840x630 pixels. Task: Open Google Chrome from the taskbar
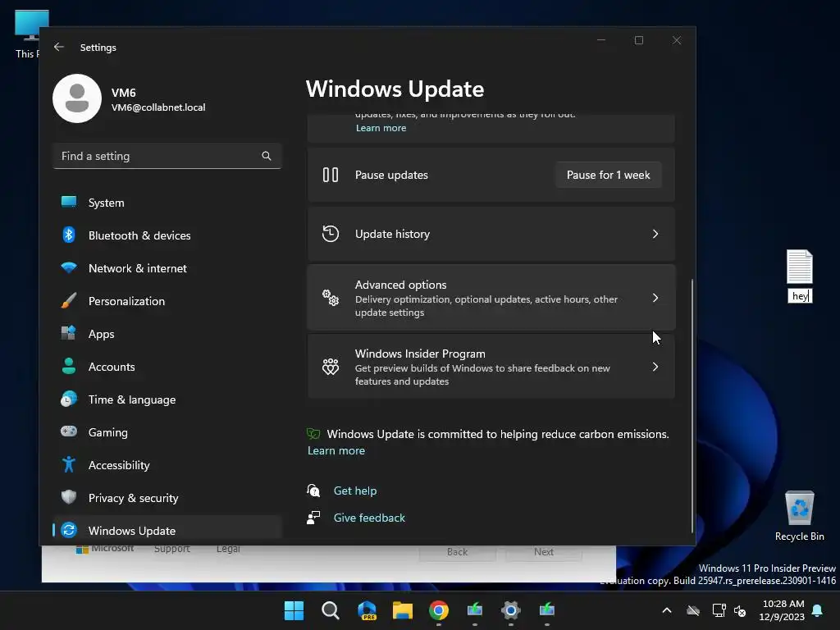click(x=439, y=610)
